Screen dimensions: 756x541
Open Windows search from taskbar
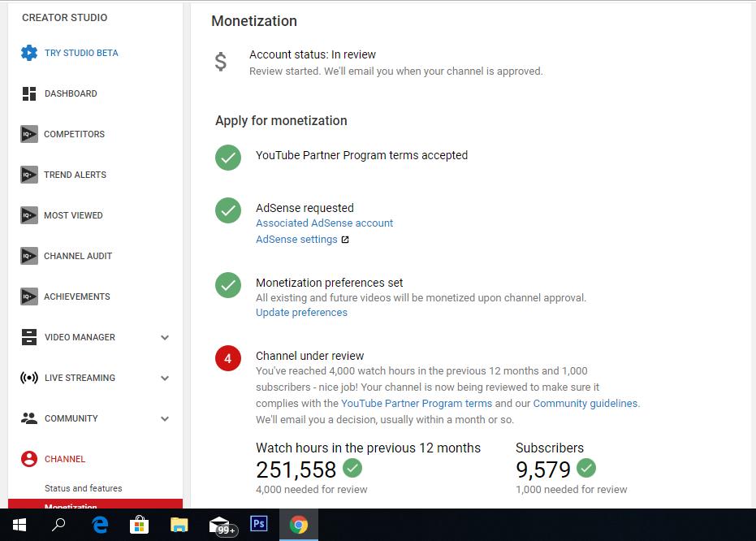[x=58, y=525]
